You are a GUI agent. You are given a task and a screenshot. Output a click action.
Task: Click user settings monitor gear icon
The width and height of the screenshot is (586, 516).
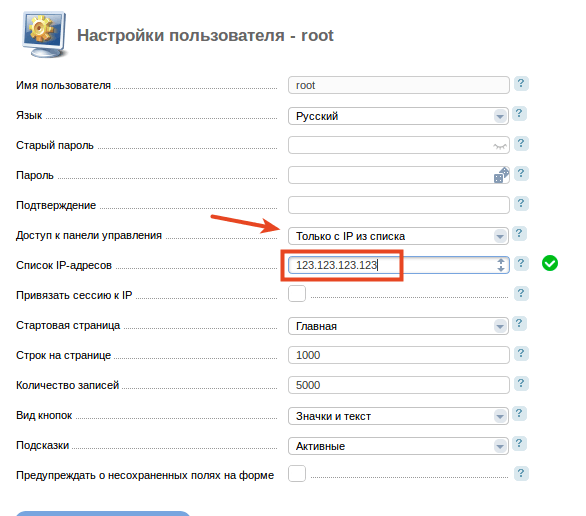44,34
